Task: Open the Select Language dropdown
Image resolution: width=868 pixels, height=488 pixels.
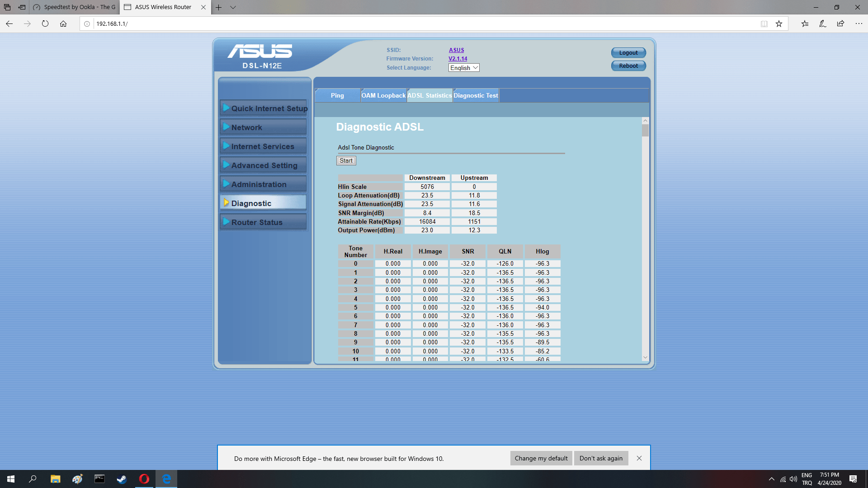Action: (x=463, y=68)
